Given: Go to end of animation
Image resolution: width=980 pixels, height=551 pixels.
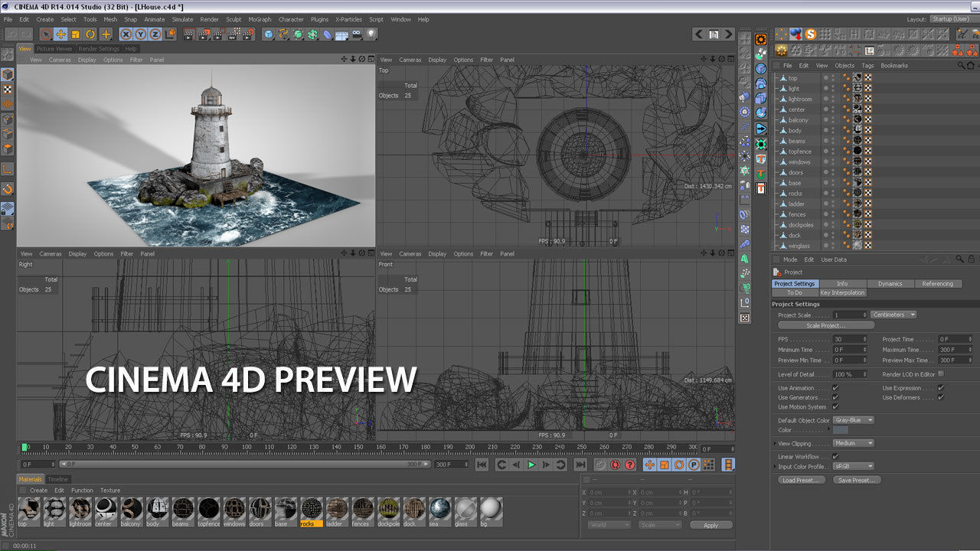Looking at the screenshot, I should point(580,465).
